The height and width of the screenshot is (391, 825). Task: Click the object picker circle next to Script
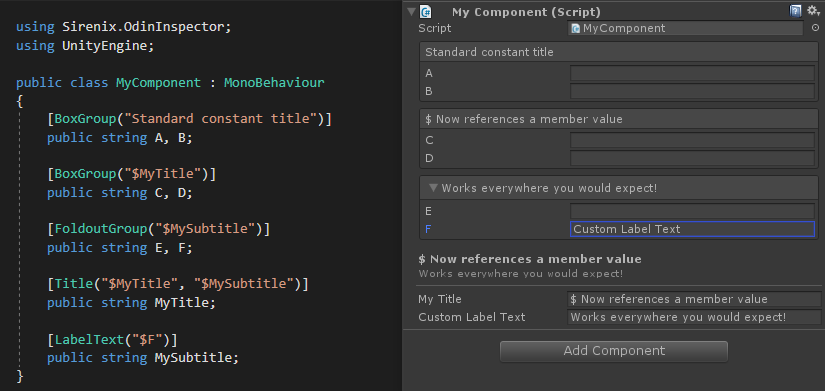[x=816, y=28]
